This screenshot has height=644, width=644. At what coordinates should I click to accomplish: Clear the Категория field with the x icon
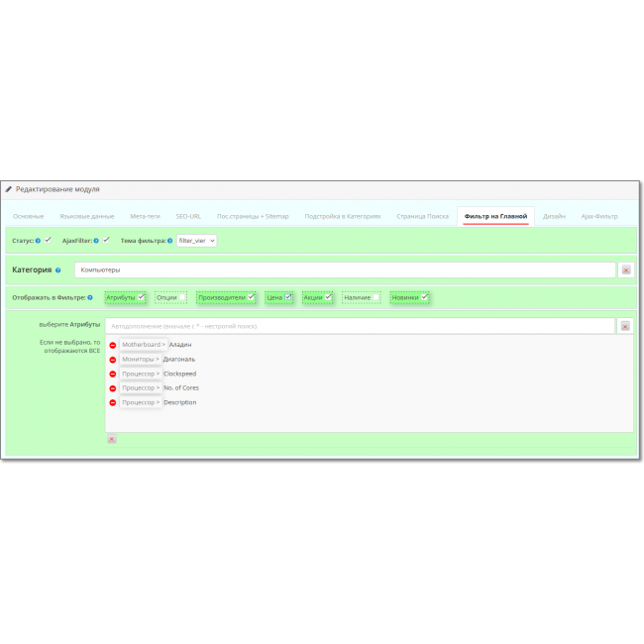pos(626,269)
